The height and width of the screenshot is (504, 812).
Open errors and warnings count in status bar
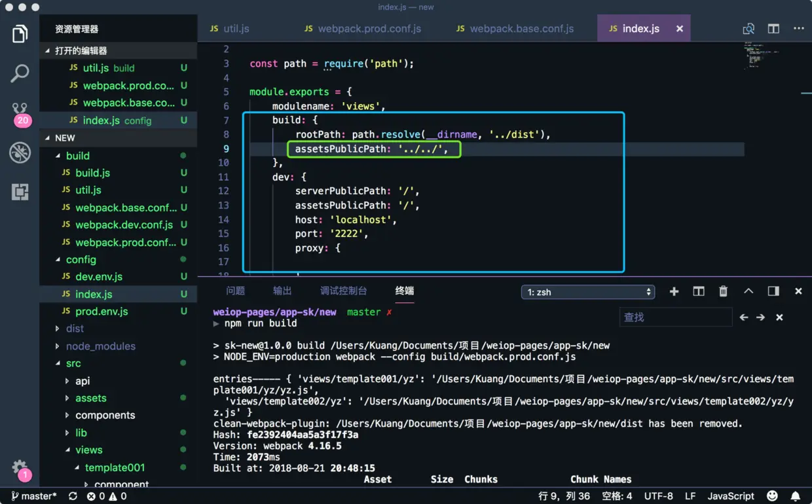[x=107, y=496]
